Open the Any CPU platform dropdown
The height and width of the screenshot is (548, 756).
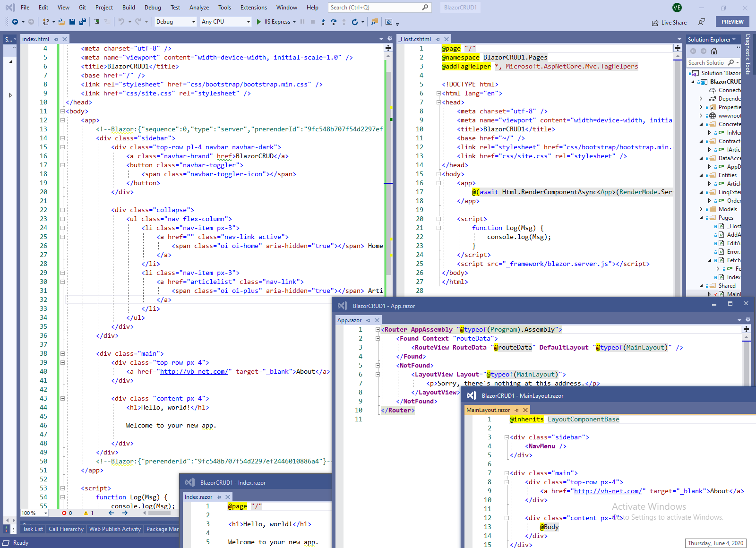click(226, 22)
